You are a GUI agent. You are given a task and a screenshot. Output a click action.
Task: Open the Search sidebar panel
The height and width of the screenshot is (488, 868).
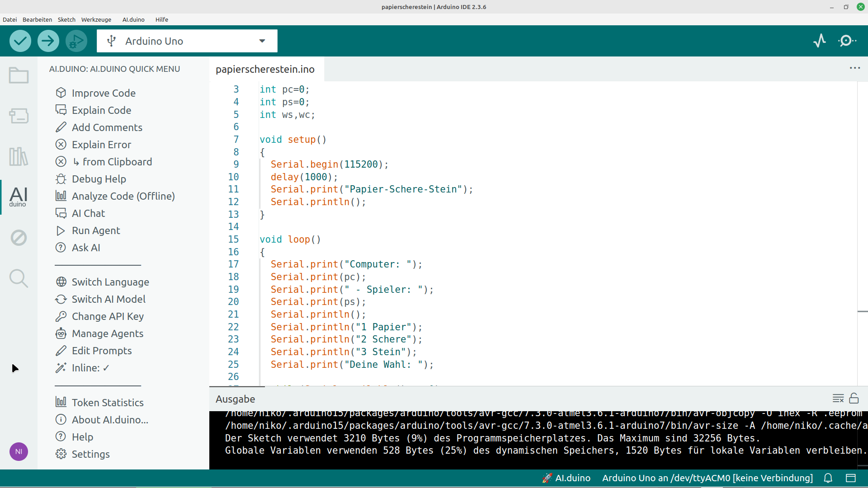[x=19, y=278]
